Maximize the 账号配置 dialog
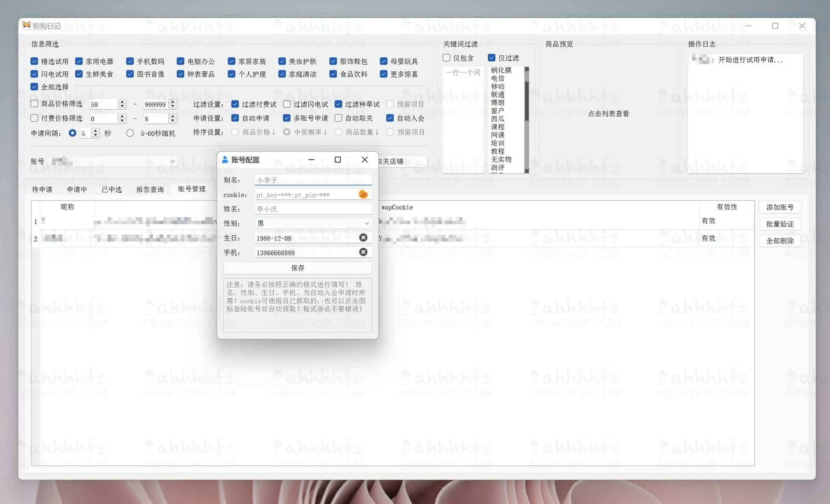 (338, 160)
